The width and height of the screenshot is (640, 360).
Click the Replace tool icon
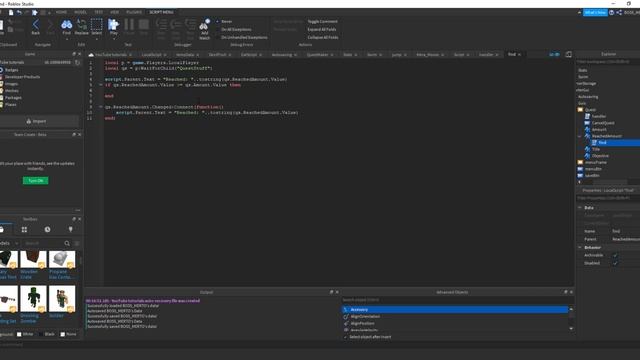(x=81, y=25)
